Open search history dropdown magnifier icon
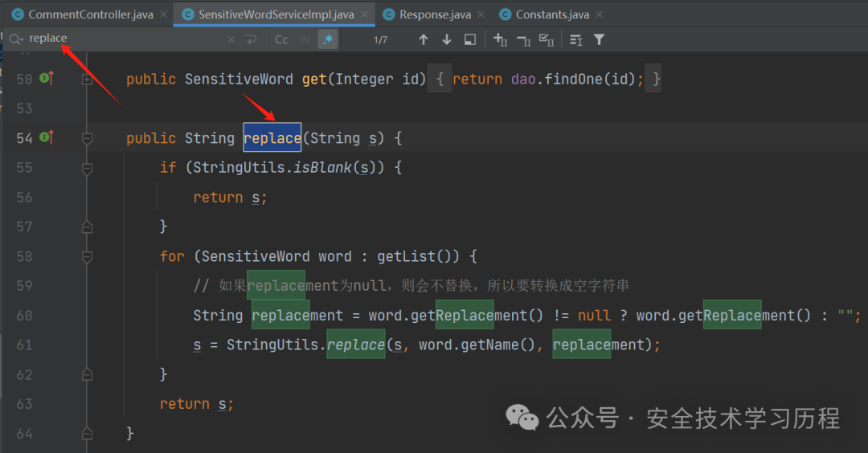 (15, 39)
